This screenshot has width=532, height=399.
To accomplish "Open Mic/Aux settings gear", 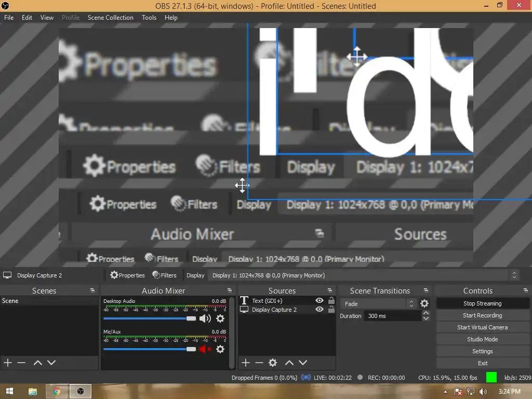I will click(x=220, y=349).
